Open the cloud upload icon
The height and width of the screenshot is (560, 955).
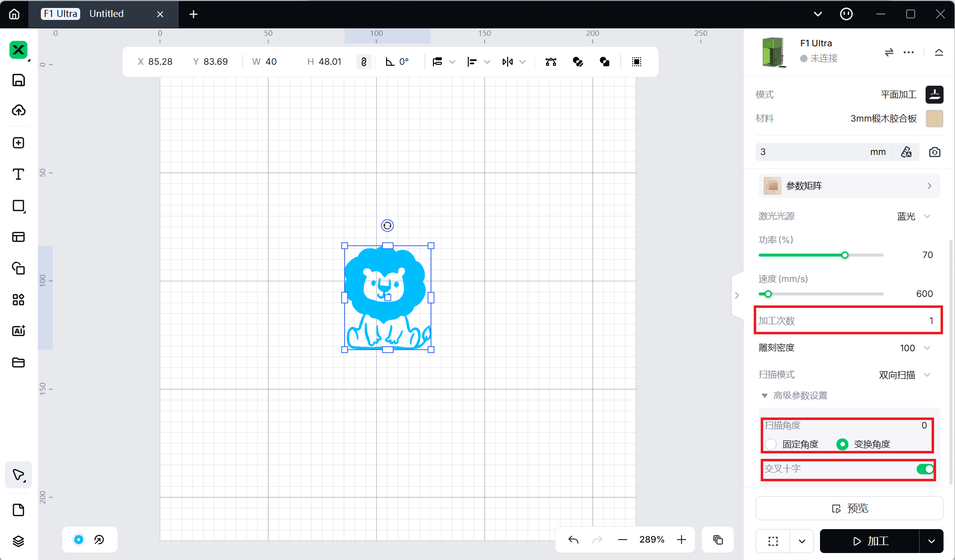[x=18, y=110]
